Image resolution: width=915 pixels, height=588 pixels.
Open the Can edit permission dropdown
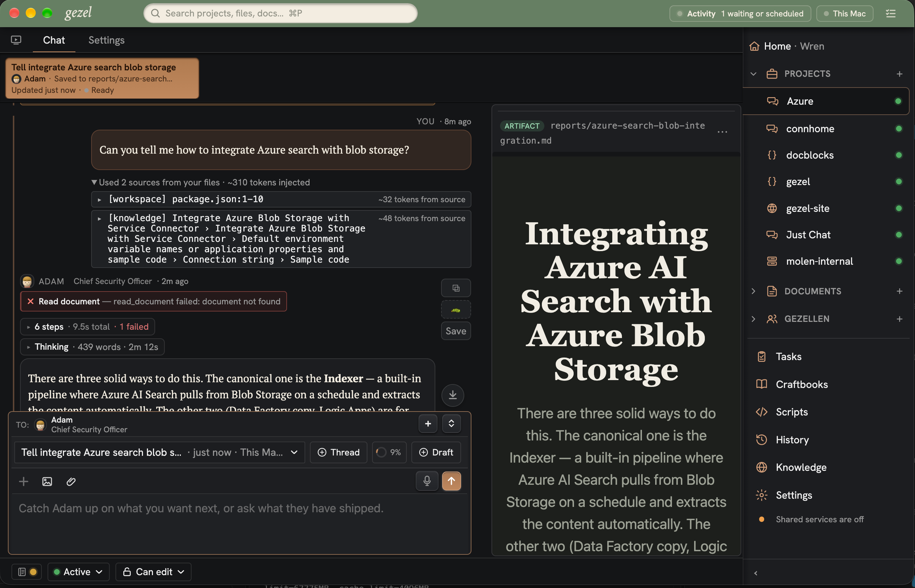[153, 572]
